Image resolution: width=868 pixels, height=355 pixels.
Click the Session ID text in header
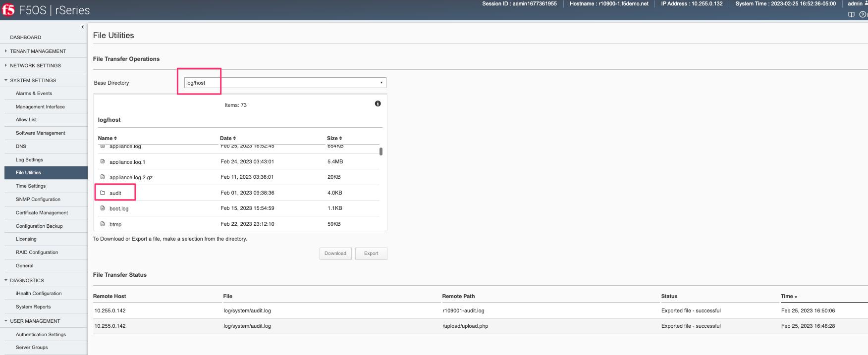pyautogui.click(x=519, y=3)
